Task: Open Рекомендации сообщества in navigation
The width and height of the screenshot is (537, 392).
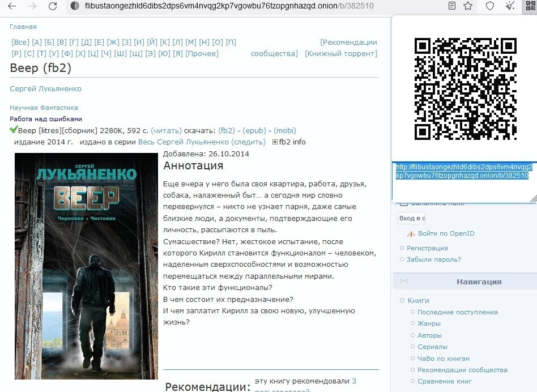Action: pyautogui.click(x=462, y=370)
